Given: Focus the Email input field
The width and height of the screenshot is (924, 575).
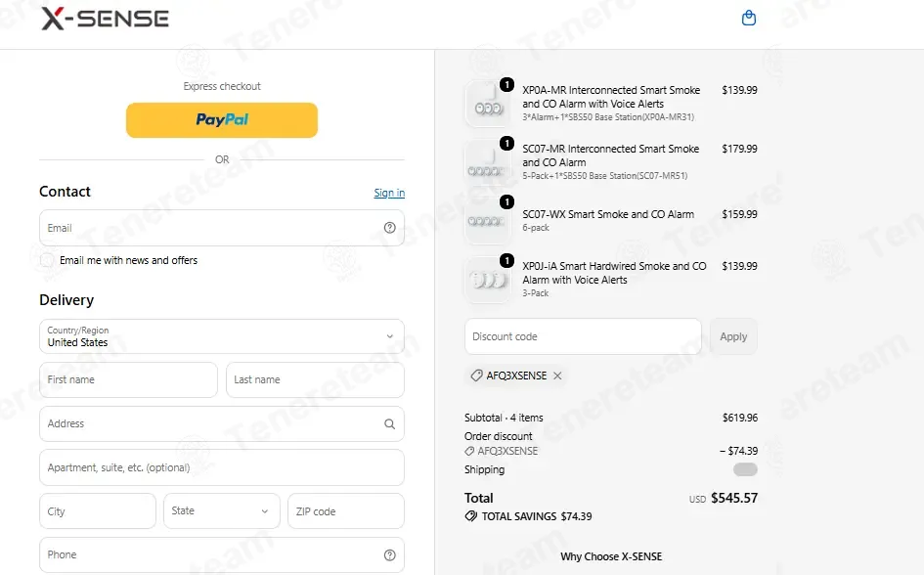Looking at the screenshot, I should coord(222,228).
